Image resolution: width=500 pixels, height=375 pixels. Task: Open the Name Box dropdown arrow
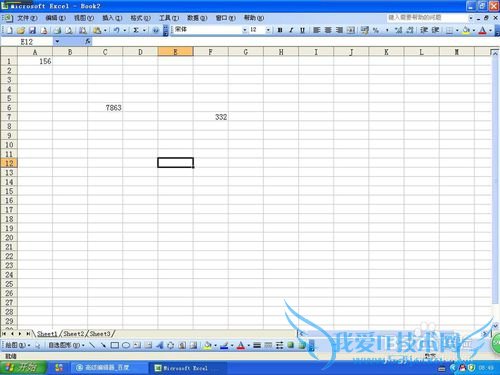click(x=57, y=42)
